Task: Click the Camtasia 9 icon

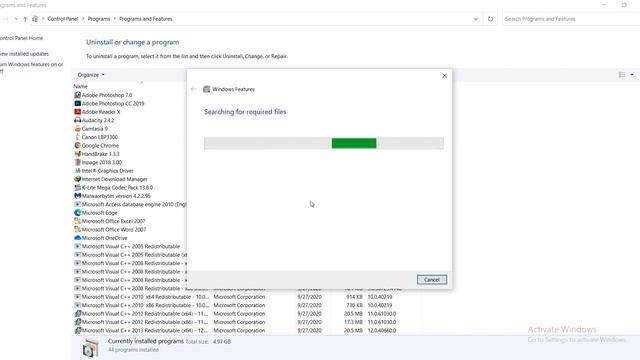Action: [78, 129]
